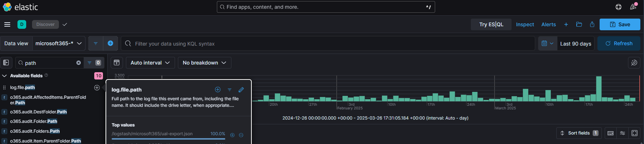Open the Inspect menu item
644x144 pixels.
[x=525, y=24]
